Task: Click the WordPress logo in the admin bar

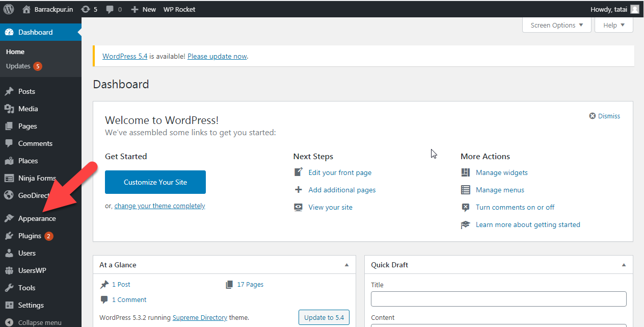Action: point(9,9)
